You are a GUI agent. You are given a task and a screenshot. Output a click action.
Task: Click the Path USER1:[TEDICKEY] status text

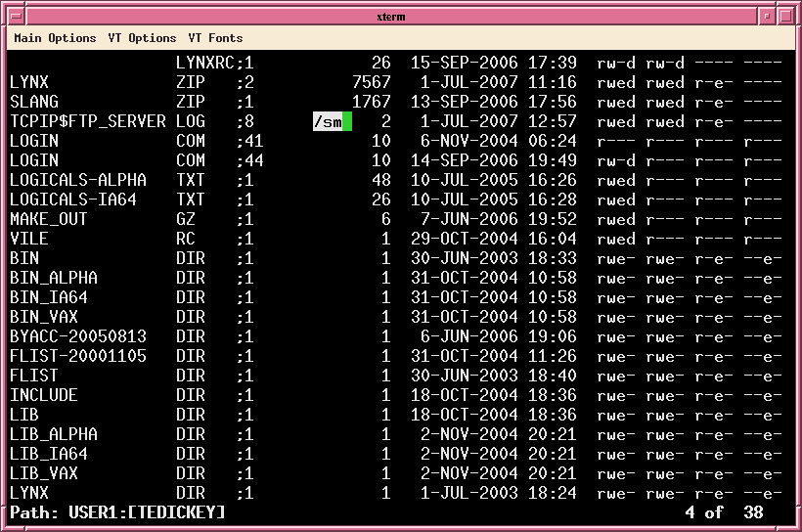pyautogui.click(x=117, y=512)
